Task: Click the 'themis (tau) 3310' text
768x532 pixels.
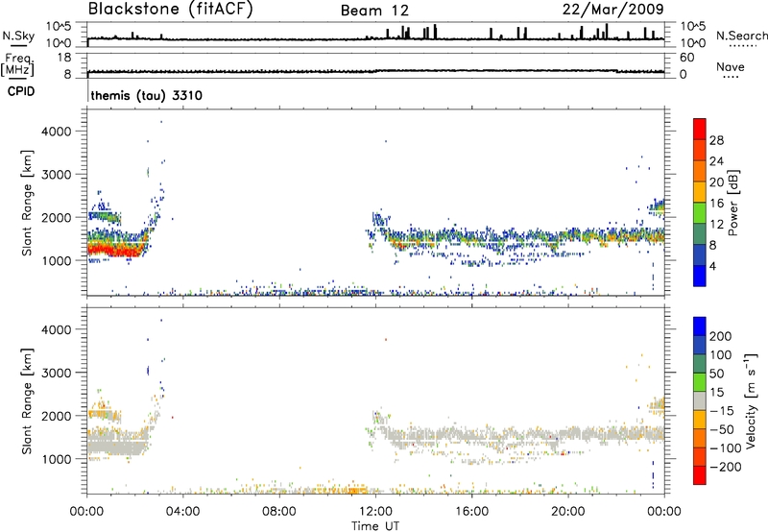Action: [x=146, y=95]
